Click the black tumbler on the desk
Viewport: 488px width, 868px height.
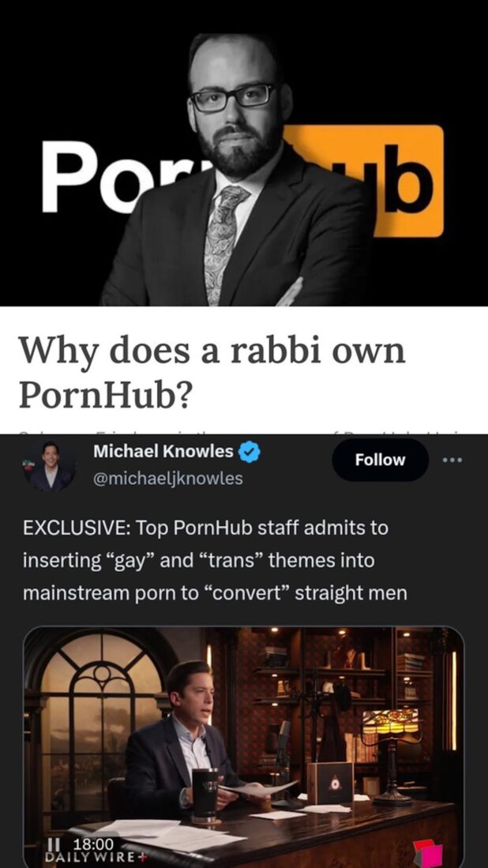205,793
